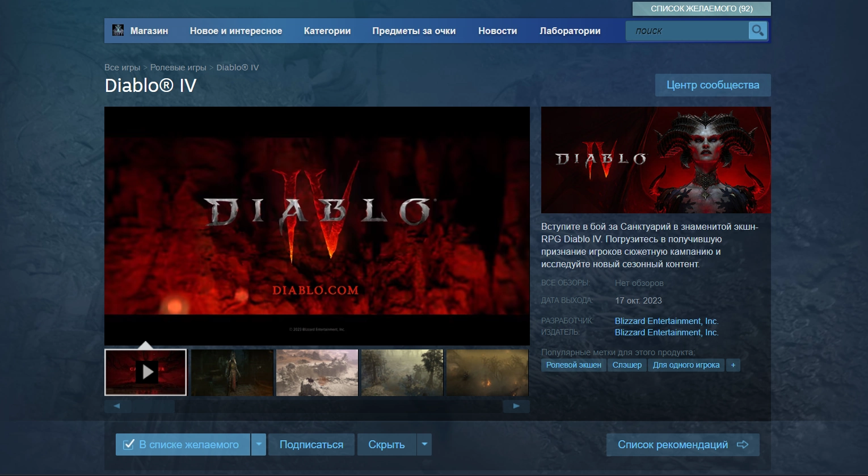Click the Diablo® IV breadcrumb link
Viewport: 868px width, 476px height.
[x=238, y=68]
